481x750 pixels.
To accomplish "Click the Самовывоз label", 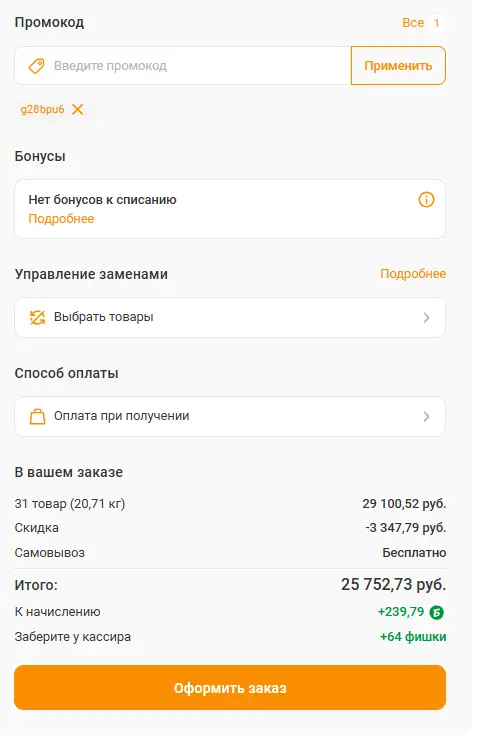I will click(x=50, y=553).
